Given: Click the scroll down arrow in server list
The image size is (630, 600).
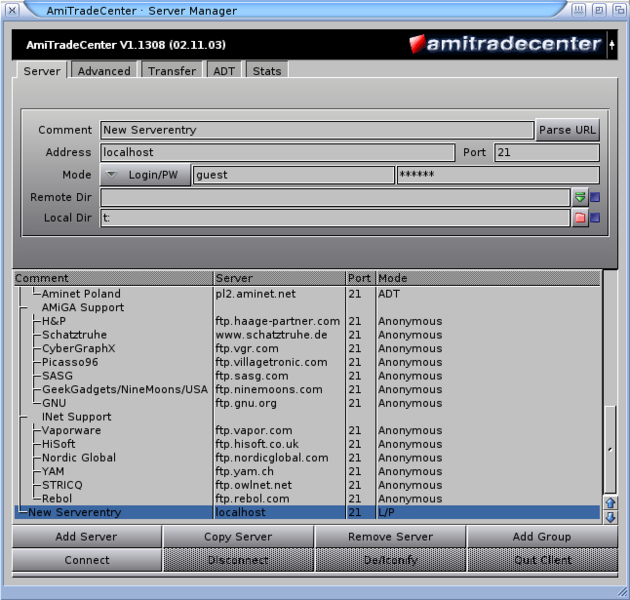Looking at the screenshot, I should pos(610,517).
